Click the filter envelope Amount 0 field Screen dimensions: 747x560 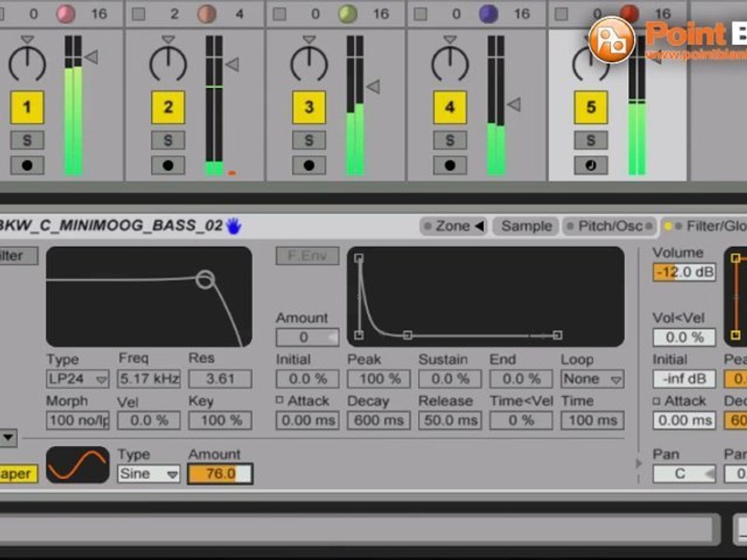[308, 338]
